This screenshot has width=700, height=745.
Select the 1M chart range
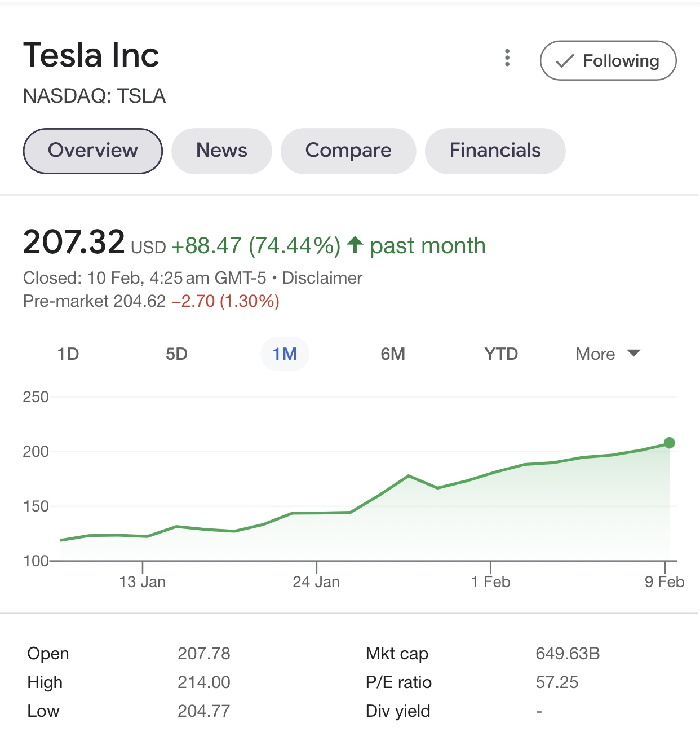[x=285, y=354]
